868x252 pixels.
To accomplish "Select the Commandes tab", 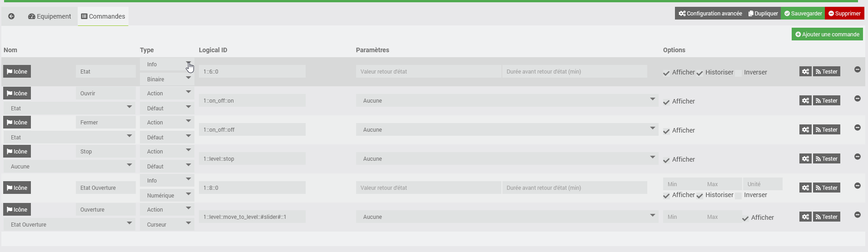I will coord(103,16).
